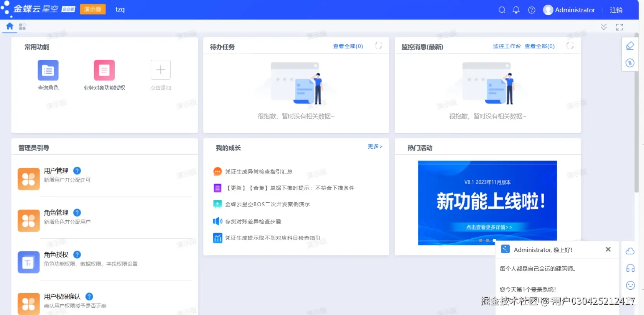Screen dimensions: 644x315
Task: Click the 用户权限确认 title text
Action: pos(62,296)
